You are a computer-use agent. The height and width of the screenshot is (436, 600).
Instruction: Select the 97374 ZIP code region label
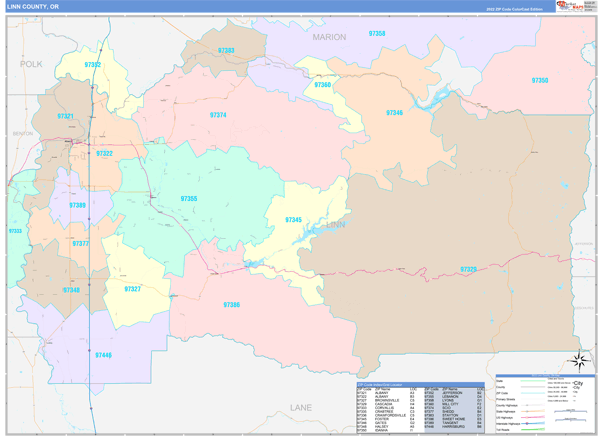[218, 115]
